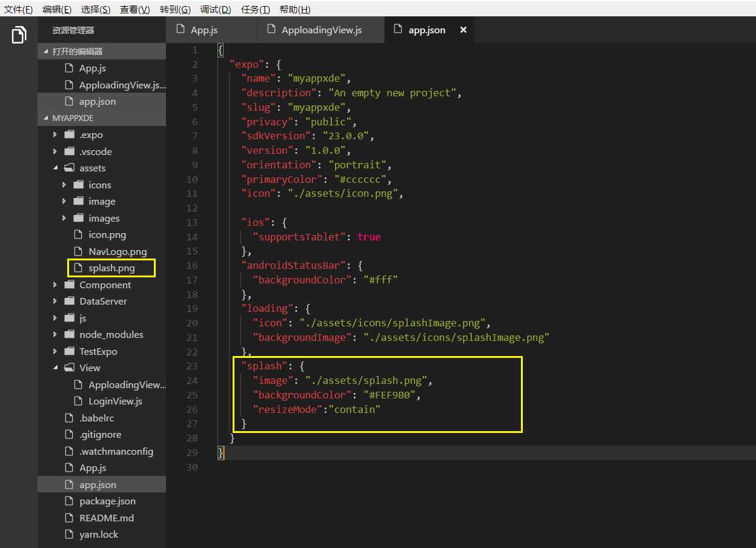This screenshot has height=548, width=756.
Task: Click the file icon on App.js tab
Action: [x=180, y=29]
